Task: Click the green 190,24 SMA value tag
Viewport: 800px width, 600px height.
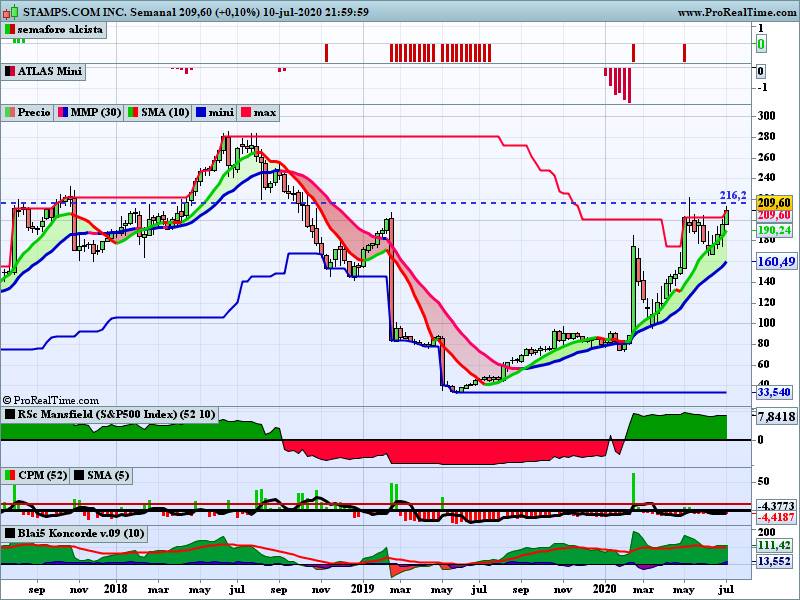Action: coord(773,230)
